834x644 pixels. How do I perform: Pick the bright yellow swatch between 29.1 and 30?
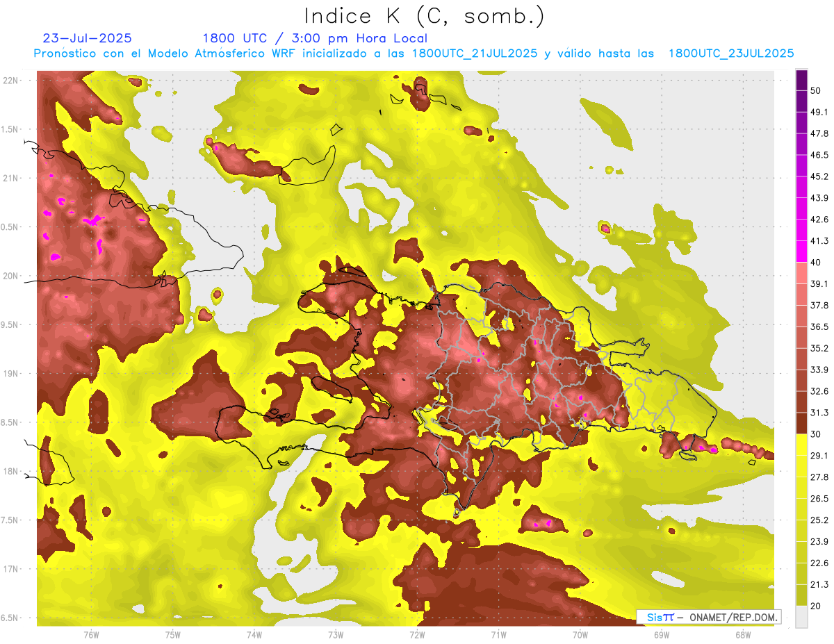[x=801, y=445]
